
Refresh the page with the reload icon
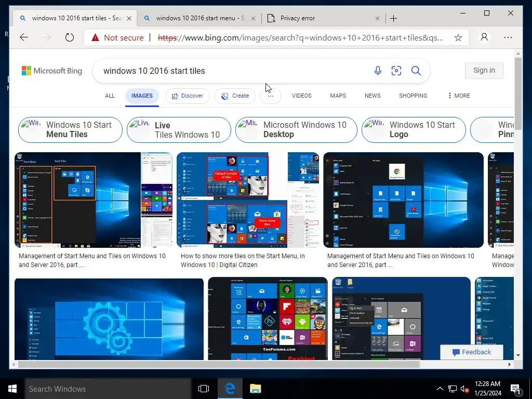(70, 37)
